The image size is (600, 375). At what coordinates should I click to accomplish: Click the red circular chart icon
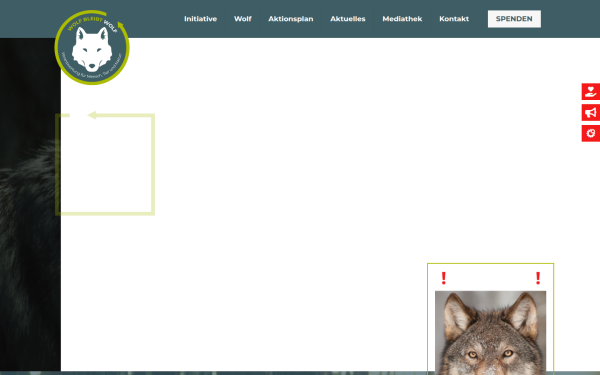tap(591, 133)
